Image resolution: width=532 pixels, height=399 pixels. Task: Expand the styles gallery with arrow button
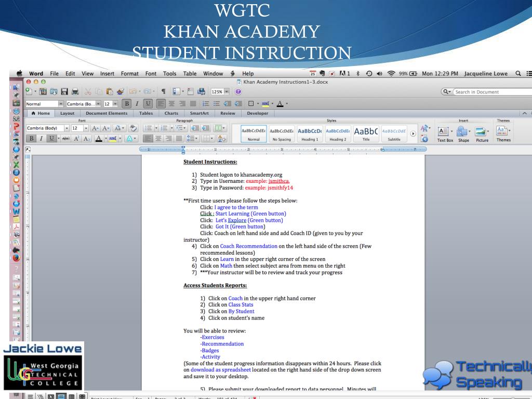click(413, 134)
